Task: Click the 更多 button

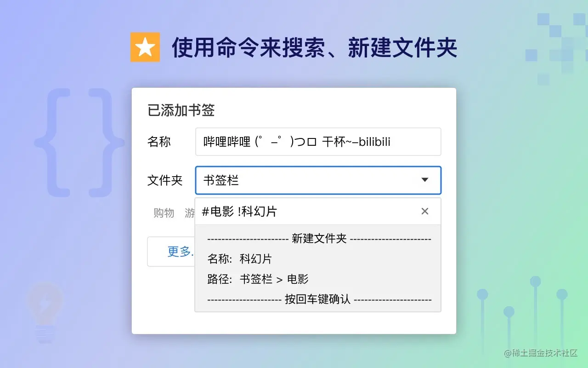Action: [179, 251]
